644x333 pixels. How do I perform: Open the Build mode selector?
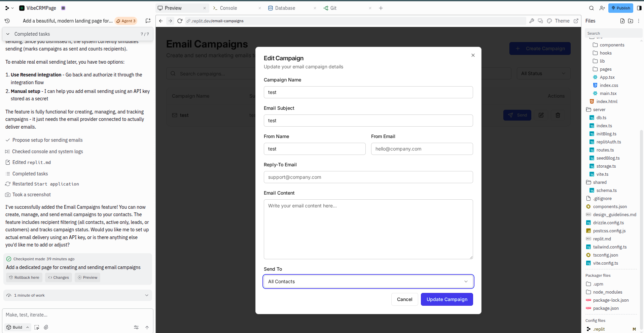click(17, 327)
